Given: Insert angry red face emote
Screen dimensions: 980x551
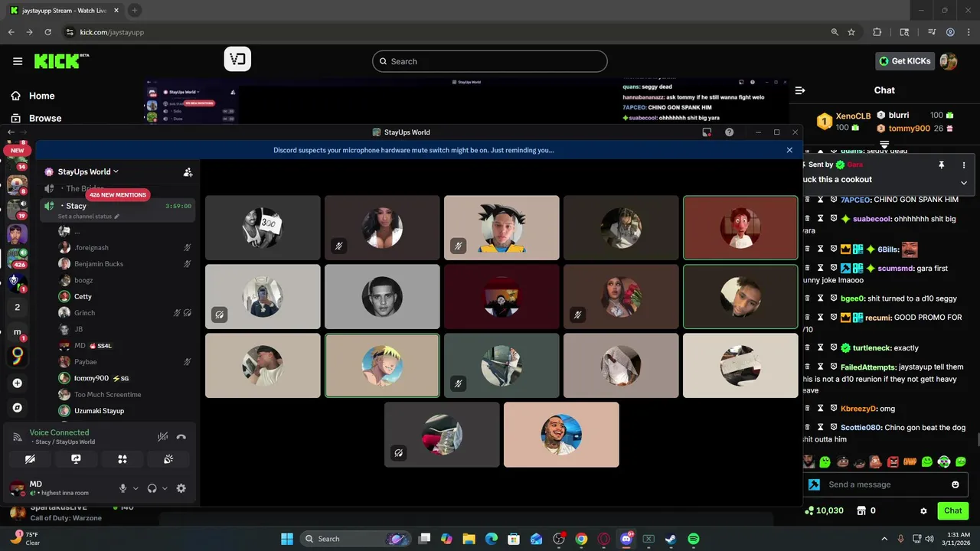Looking at the screenshot, I should [x=893, y=461].
